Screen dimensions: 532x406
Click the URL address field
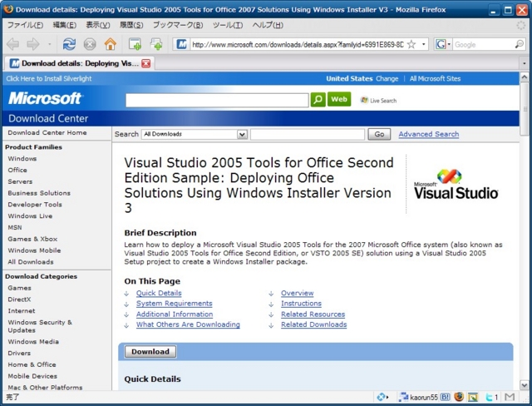pyautogui.click(x=298, y=44)
